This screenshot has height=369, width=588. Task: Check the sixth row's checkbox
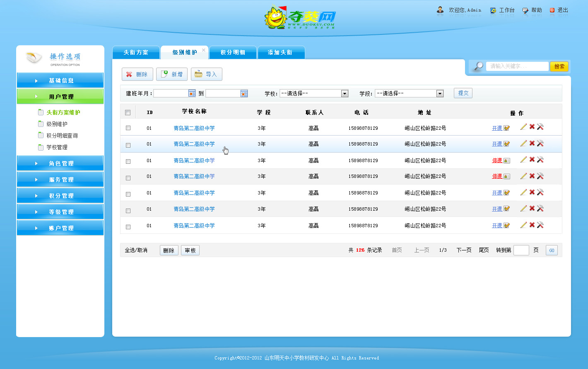tap(128, 211)
